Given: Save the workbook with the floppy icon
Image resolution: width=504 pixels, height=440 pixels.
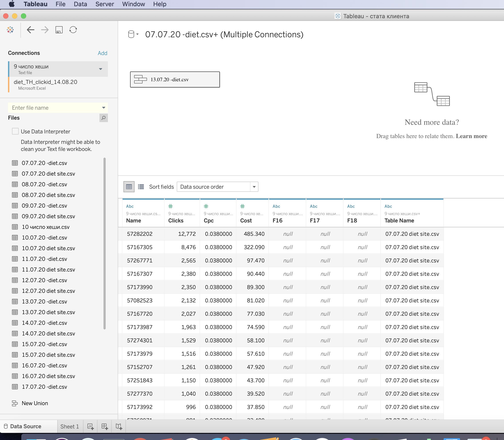Looking at the screenshot, I should tap(59, 30).
